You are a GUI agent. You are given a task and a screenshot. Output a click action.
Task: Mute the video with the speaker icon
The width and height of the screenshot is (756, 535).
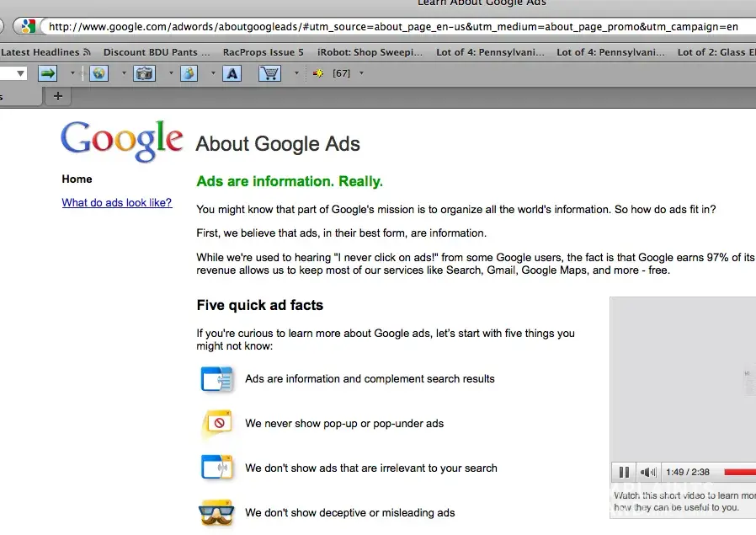point(648,472)
